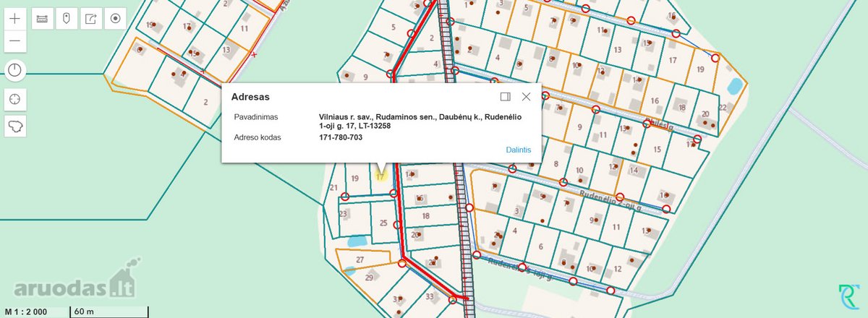Select parcel 25 on the map

(383, 223)
